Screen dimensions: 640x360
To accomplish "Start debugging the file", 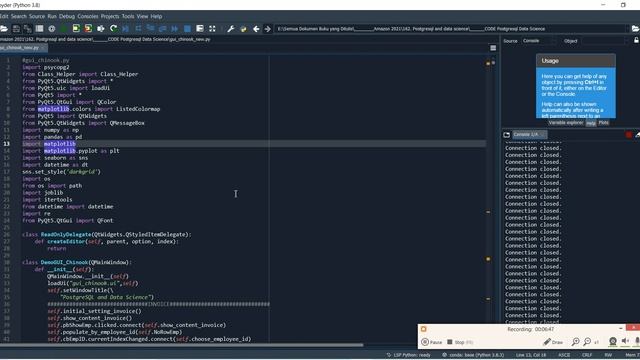I will (x=126, y=29).
